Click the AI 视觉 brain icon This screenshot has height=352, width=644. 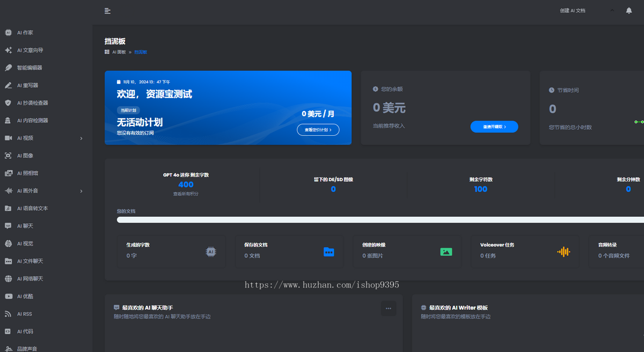[x=8, y=244]
